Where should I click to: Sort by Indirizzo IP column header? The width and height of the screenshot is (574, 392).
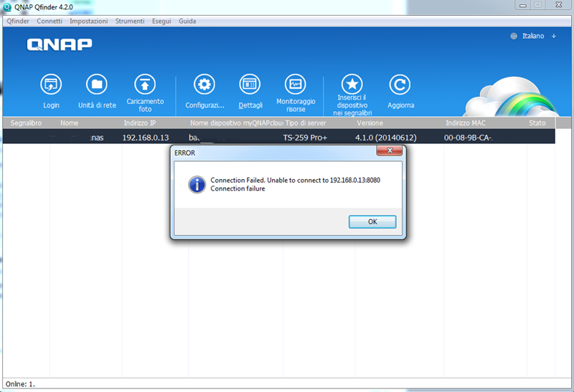(x=139, y=123)
